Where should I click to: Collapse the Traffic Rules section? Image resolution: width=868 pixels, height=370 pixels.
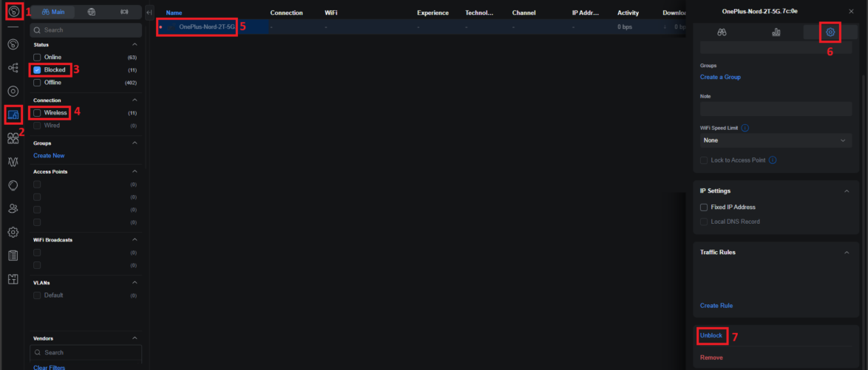pyautogui.click(x=846, y=253)
